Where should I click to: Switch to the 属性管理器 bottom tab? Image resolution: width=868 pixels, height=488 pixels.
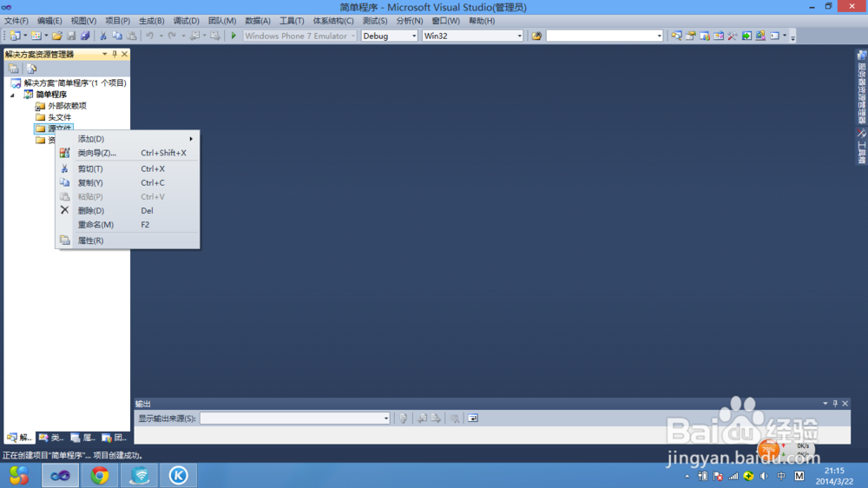pos(82,438)
